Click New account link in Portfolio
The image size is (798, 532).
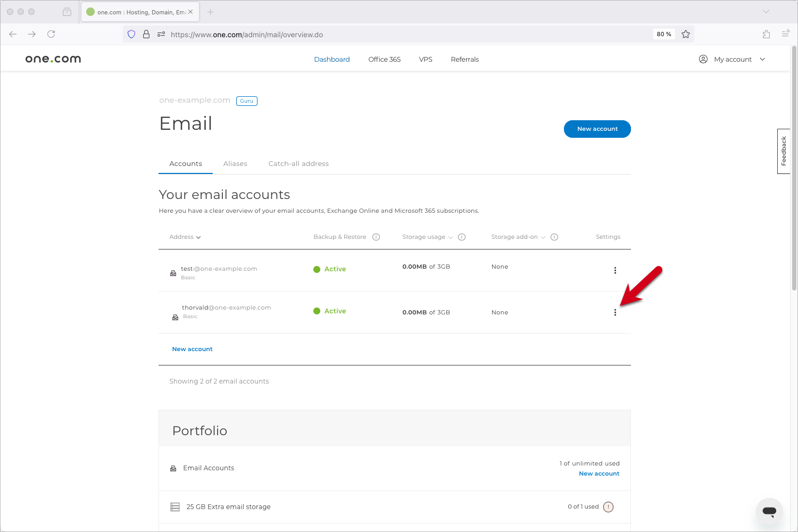click(x=599, y=473)
